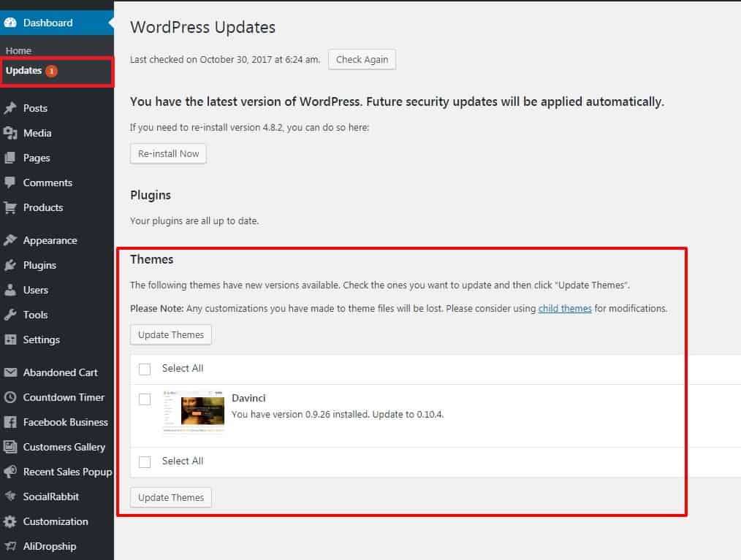Screen dimensions: 741x560
Task: Click the 'Last checked on October 30, 2017' text
Action: [225, 59]
